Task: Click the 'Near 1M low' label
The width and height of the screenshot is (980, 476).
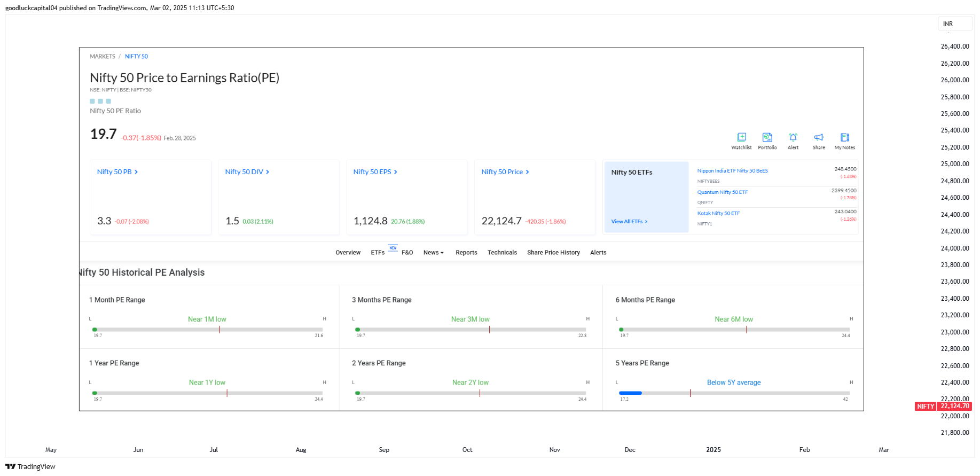Action: coord(207,319)
